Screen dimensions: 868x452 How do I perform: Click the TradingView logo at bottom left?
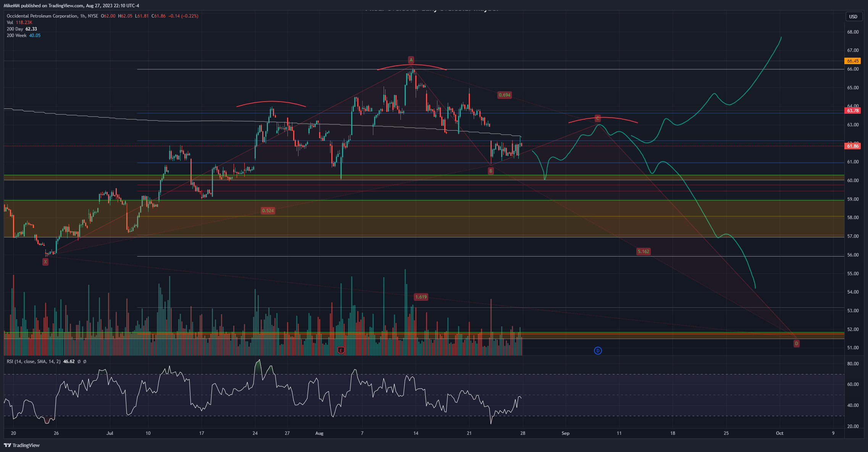(x=22, y=445)
